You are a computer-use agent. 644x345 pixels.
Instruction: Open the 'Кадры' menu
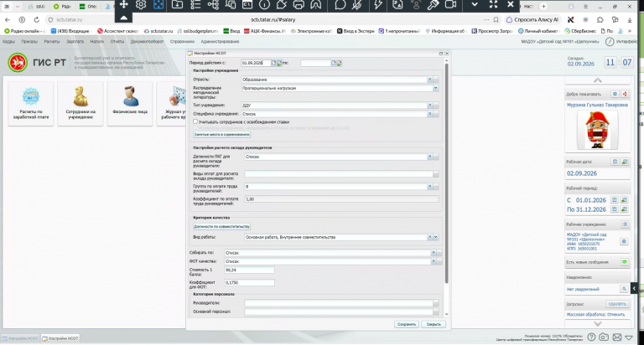(8, 41)
